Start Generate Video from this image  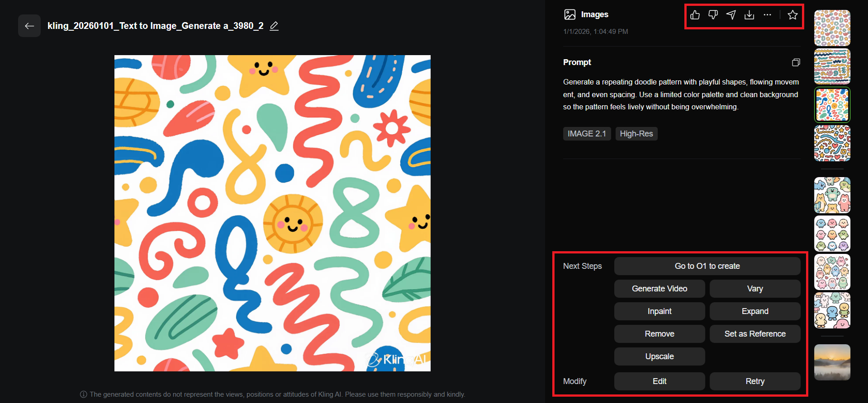[659, 289]
